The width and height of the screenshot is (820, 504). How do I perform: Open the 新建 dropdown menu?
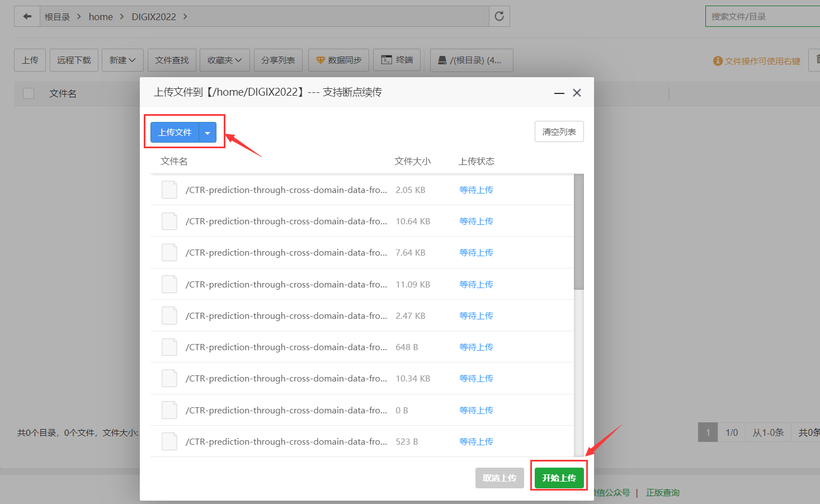click(122, 60)
